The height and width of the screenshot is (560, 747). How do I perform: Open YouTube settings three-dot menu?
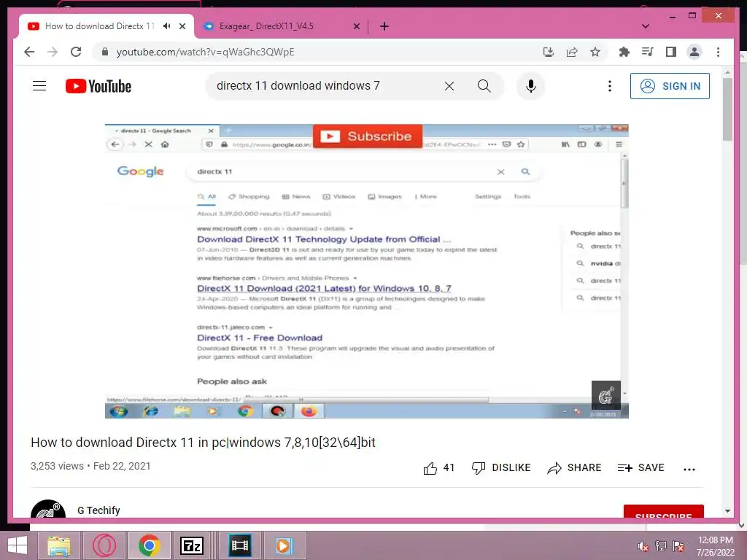[x=610, y=86]
